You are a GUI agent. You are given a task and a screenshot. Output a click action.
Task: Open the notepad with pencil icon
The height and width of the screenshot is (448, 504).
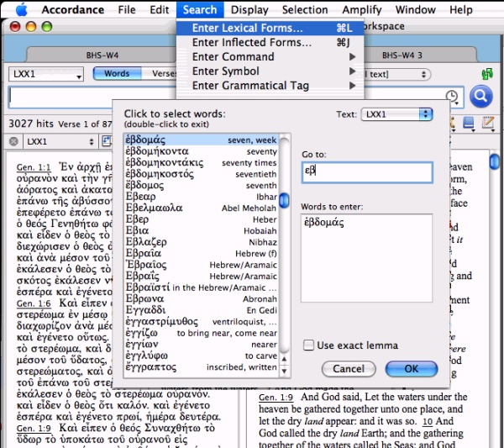tap(488, 123)
